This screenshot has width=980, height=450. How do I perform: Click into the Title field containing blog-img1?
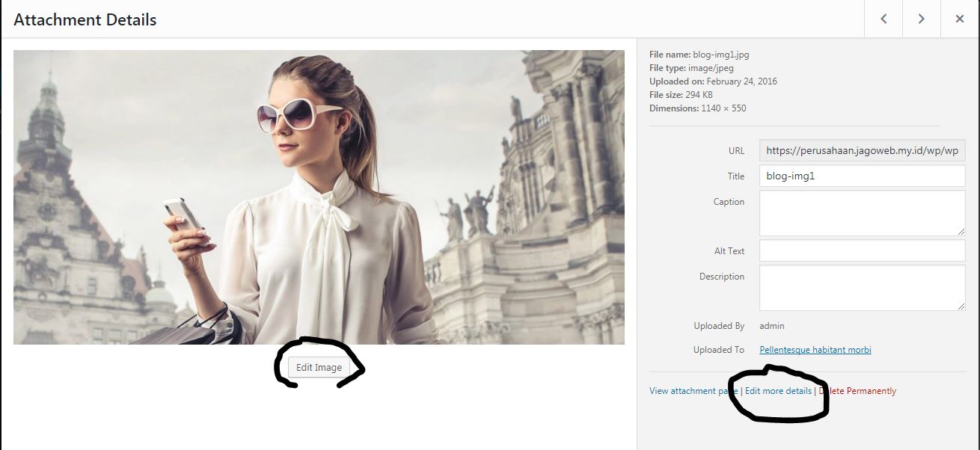(862, 176)
